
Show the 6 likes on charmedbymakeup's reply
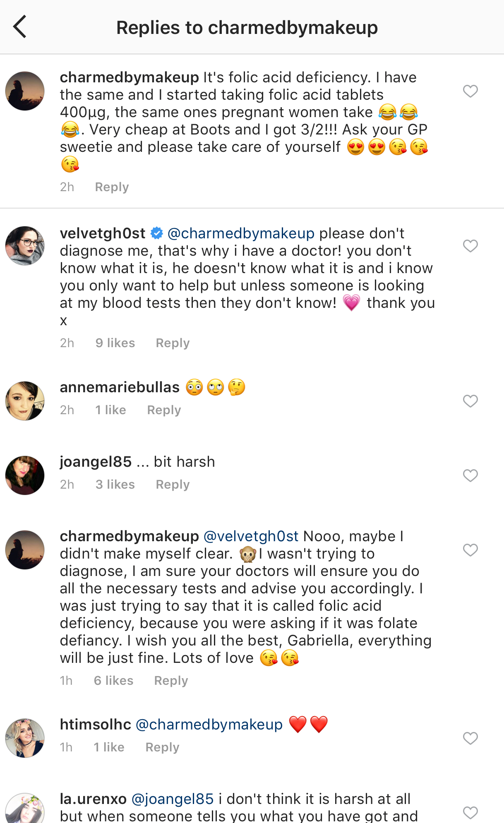(x=113, y=681)
